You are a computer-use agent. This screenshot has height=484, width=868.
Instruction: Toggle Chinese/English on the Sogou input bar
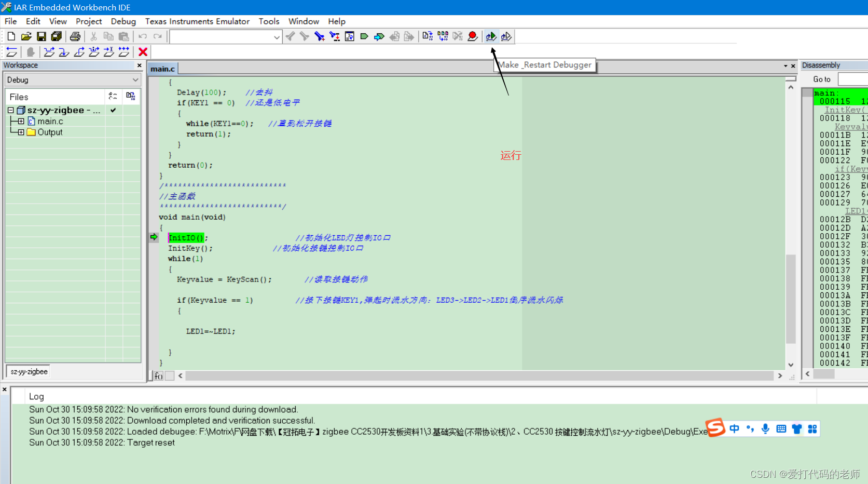734,428
